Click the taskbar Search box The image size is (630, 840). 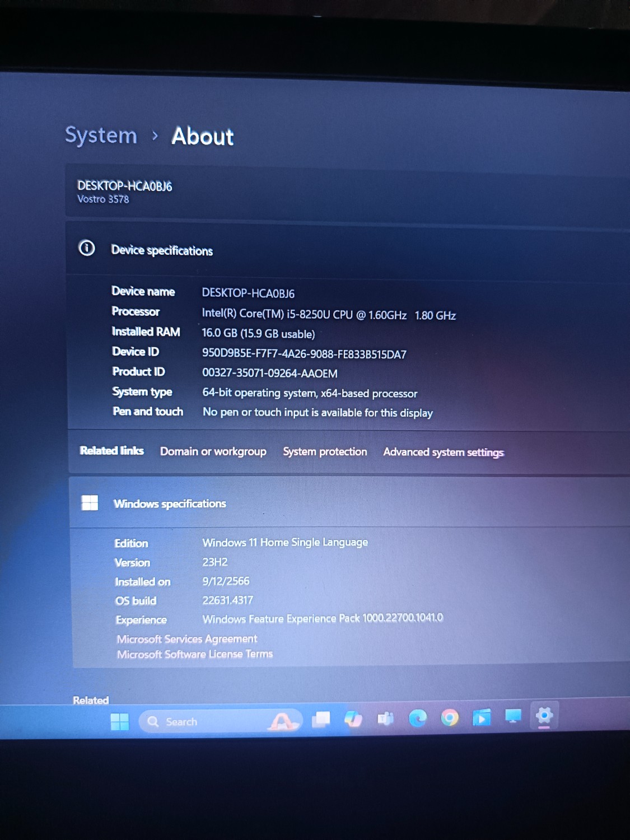pos(221,721)
